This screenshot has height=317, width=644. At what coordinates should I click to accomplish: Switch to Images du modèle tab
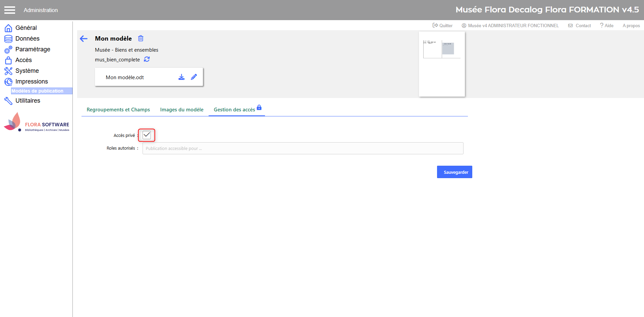pos(181,110)
